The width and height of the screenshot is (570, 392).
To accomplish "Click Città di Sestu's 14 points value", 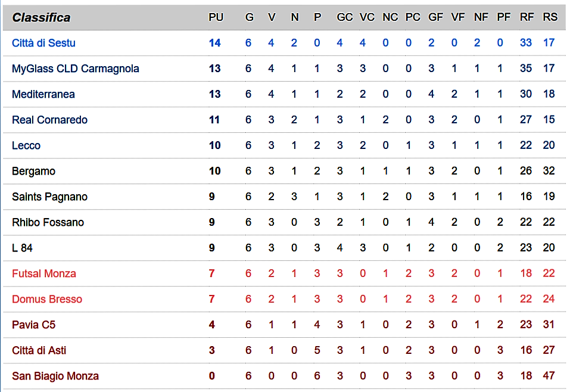I will tap(214, 43).
